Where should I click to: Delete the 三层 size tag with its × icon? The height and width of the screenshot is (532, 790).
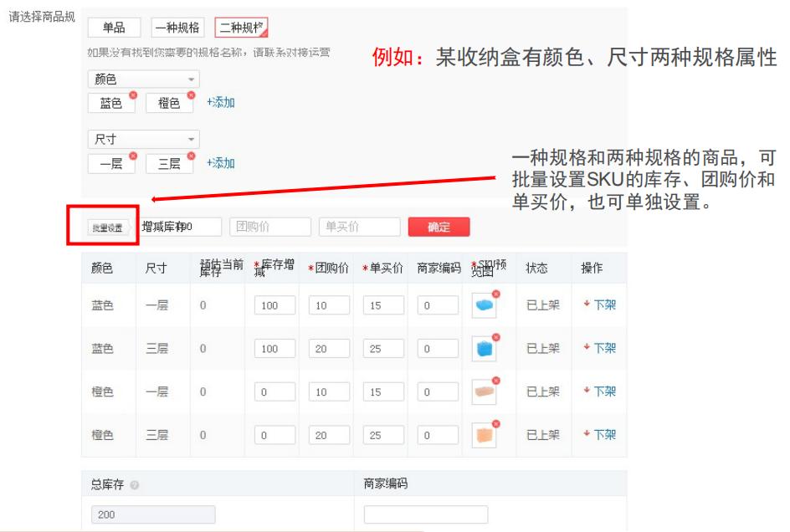(x=190, y=156)
